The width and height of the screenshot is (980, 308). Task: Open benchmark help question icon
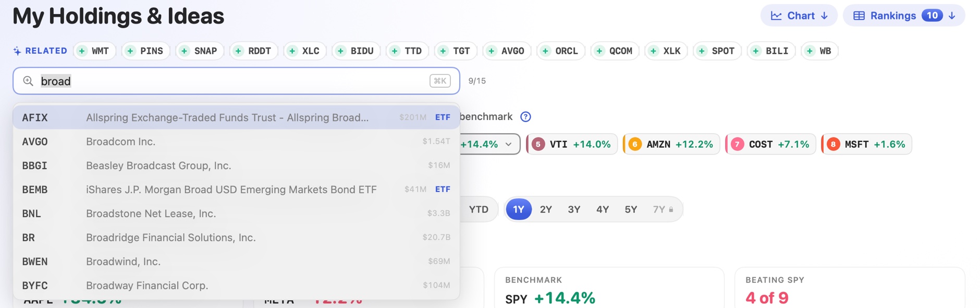(525, 117)
